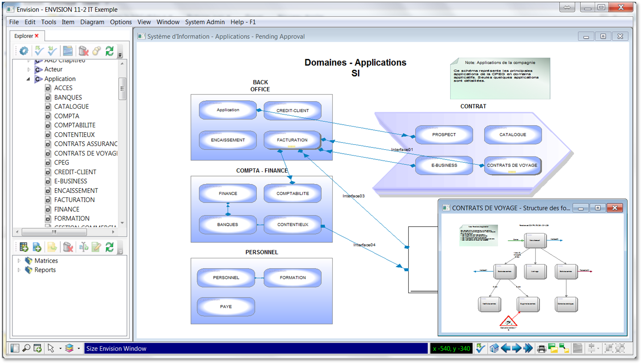Click the home icon in bottom toolbar
This screenshot has height=364, width=642.
494,348
